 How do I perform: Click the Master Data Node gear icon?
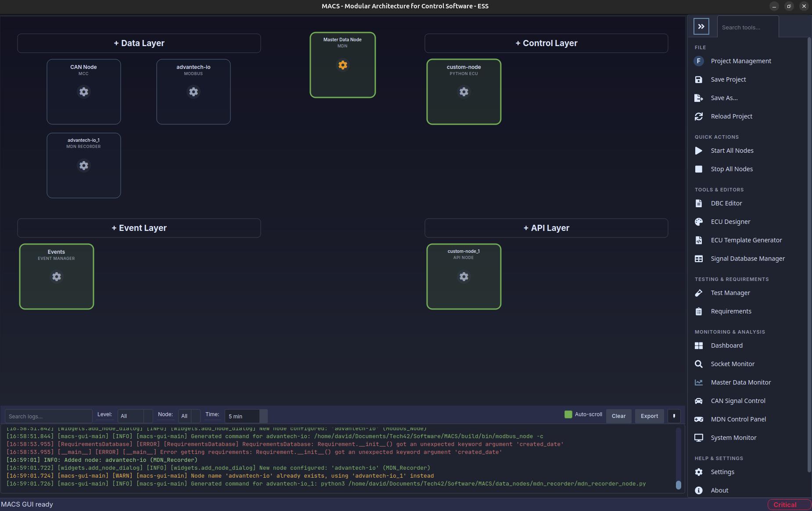342,65
